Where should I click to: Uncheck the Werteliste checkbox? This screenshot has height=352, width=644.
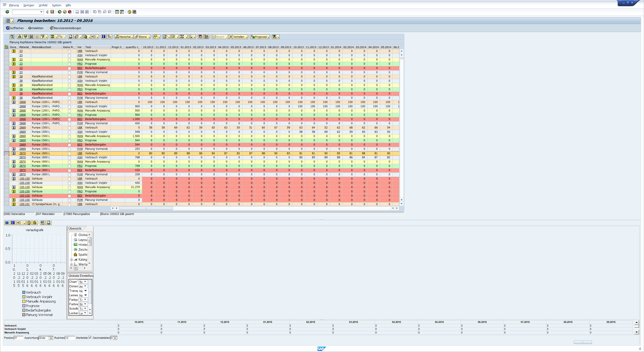90,338
